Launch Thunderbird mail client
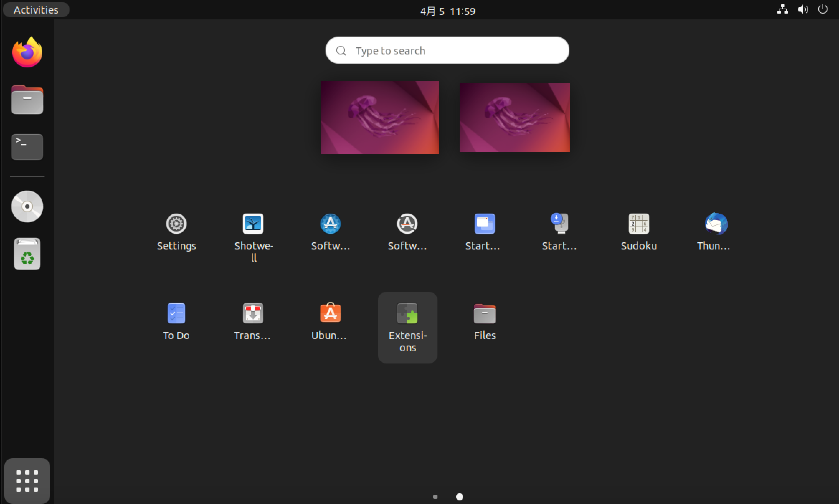Image resolution: width=839 pixels, height=504 pixels. (x=716, y=224)
